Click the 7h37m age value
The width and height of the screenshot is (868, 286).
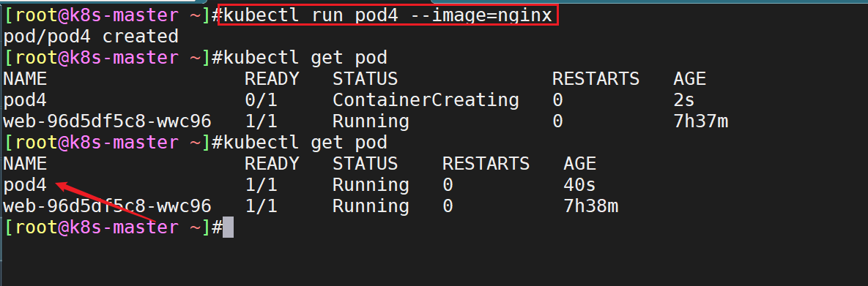tap(700, 121)
